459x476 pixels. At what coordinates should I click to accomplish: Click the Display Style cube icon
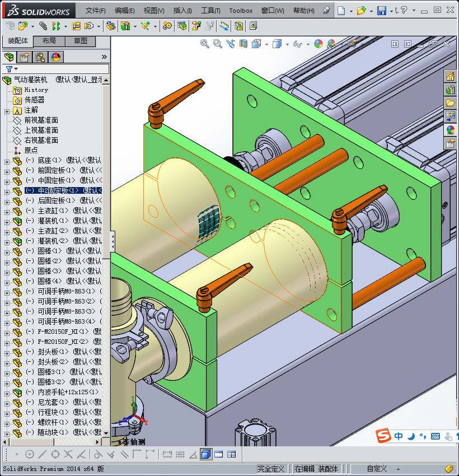(x=277, y=44)
